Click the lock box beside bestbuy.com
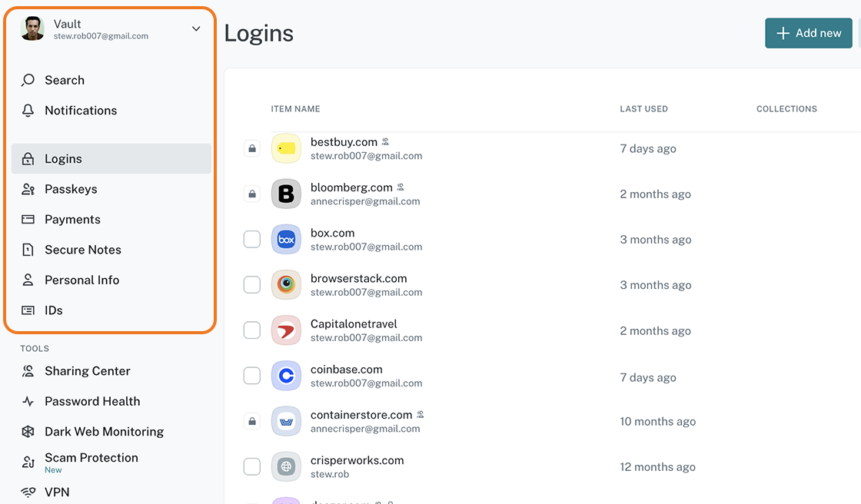Image resolution: width=861 pixels, height=504 pixels. (x=252, y=148)
